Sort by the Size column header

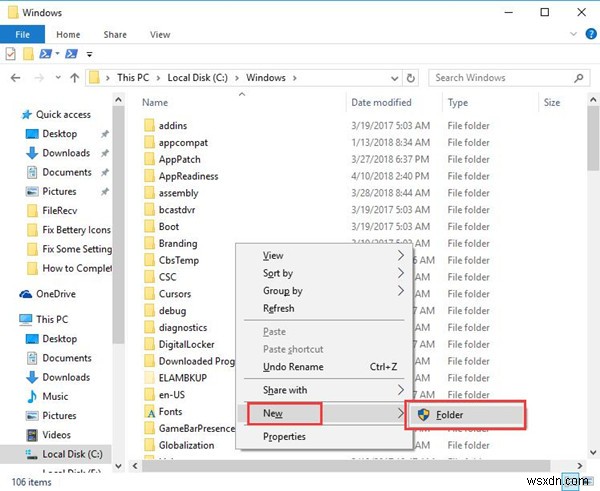(x=552, y=103)
